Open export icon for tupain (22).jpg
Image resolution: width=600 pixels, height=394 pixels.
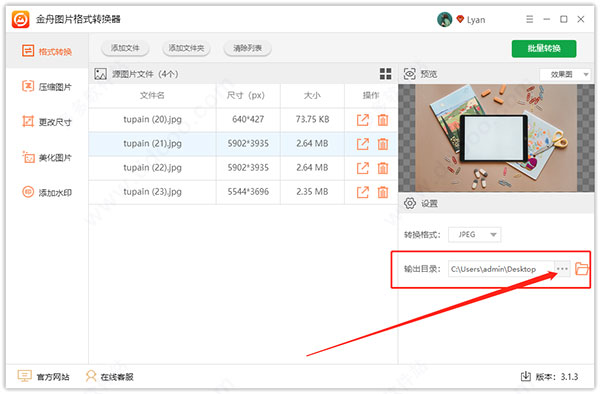point(362,168)
